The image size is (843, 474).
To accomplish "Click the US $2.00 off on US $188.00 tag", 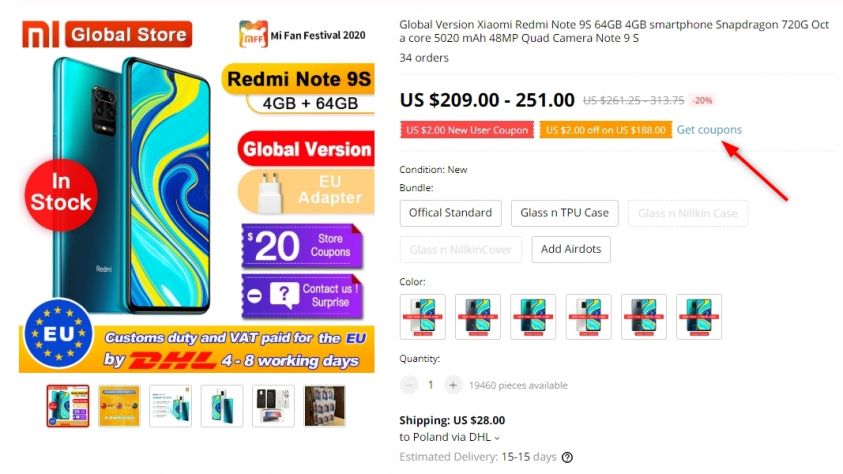I will [x=605, y=130].
